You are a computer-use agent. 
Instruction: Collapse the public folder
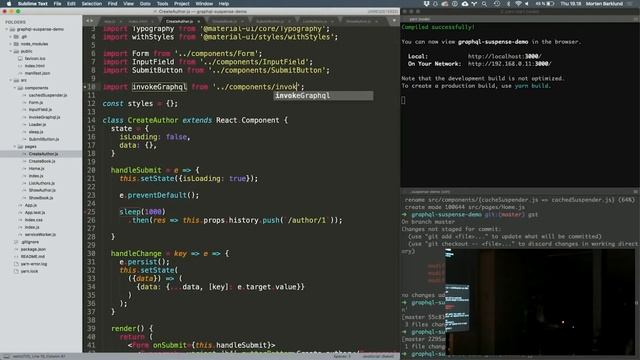tap(11, 51)
